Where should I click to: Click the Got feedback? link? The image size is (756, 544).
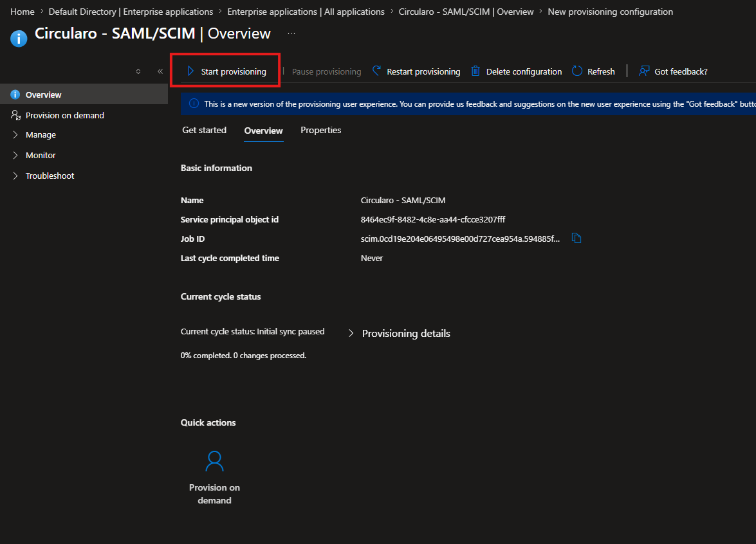tap(681, 72)
